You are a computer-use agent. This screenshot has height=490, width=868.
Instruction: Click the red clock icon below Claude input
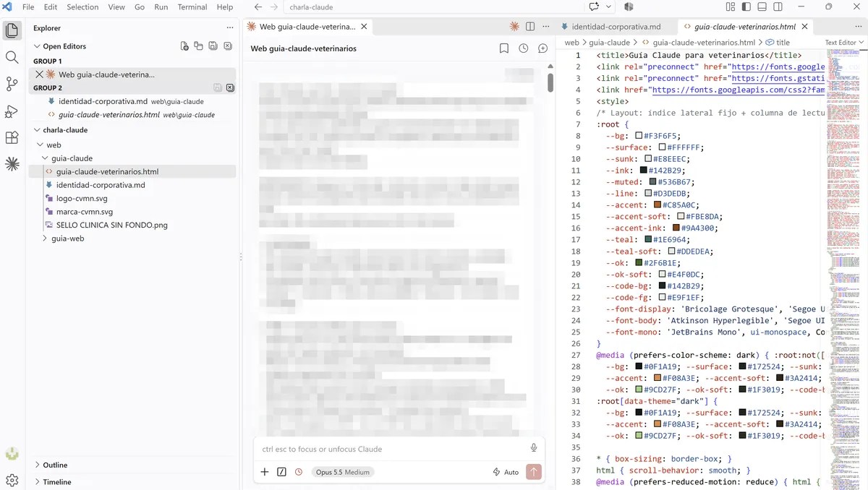[x=299, y=472]
